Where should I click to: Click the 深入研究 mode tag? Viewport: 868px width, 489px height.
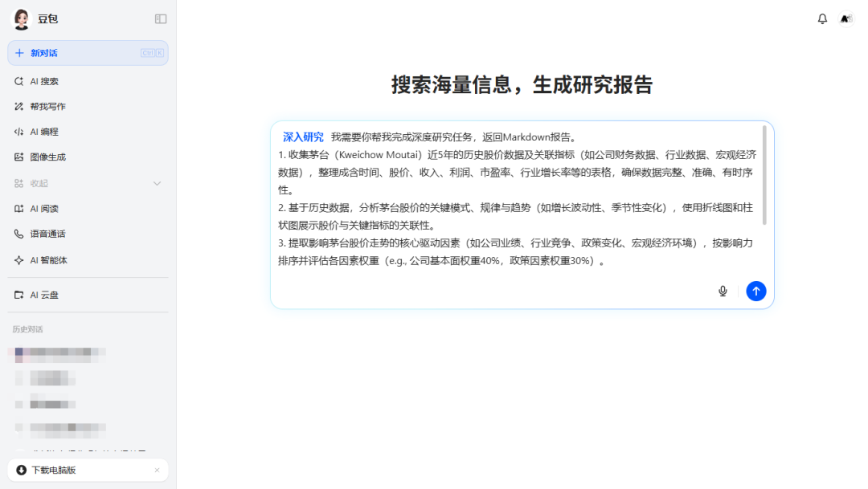coord(303,137)
